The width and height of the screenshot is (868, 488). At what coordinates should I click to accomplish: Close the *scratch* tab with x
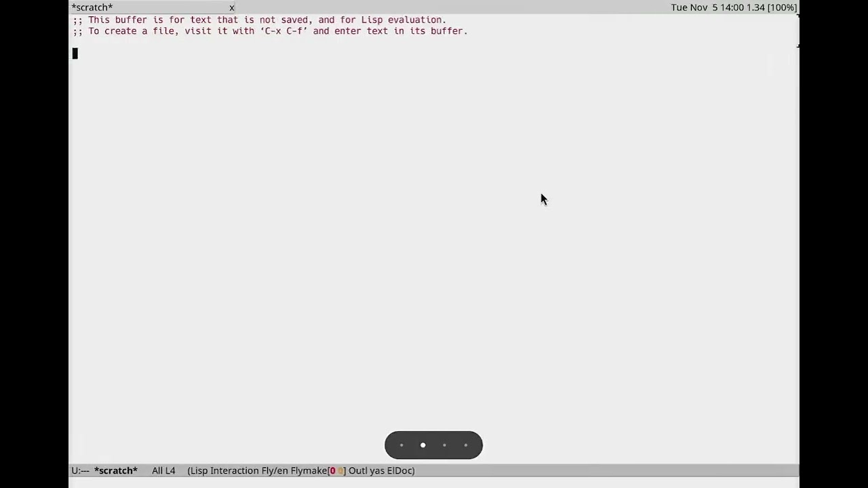(231, 7)
